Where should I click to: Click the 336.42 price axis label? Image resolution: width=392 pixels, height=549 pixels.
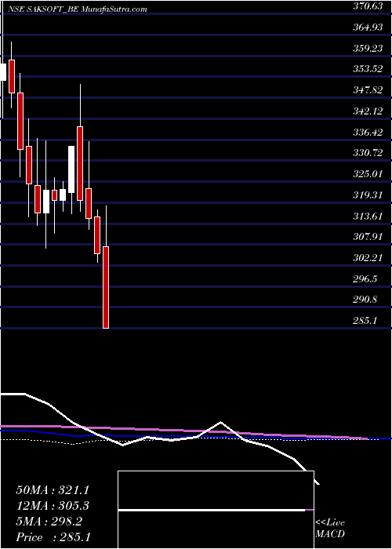pyautogui.click(x=368, y=132)
